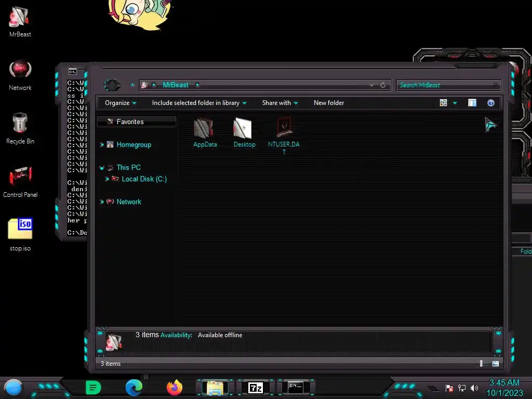
Task: Click the Available offline value text
Action: coord(220,335)
